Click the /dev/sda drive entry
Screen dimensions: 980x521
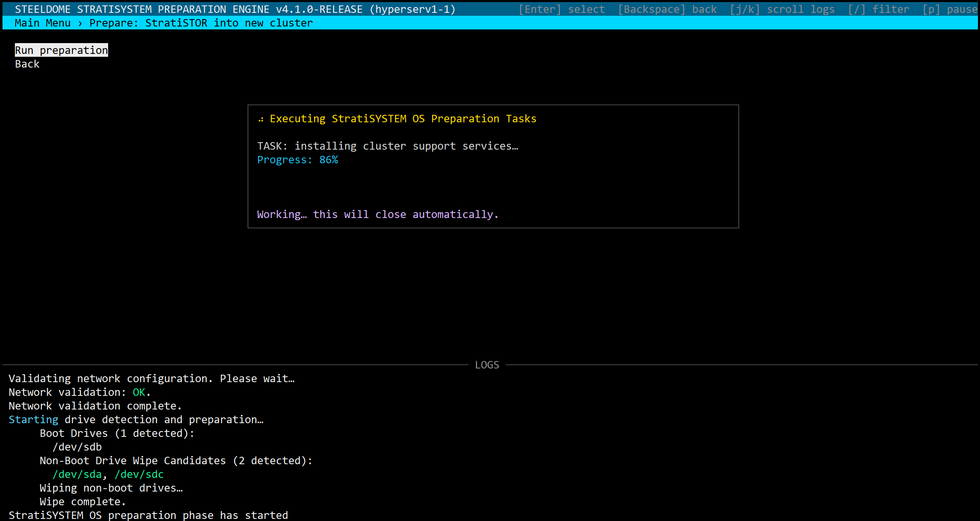tap(77, 474)
